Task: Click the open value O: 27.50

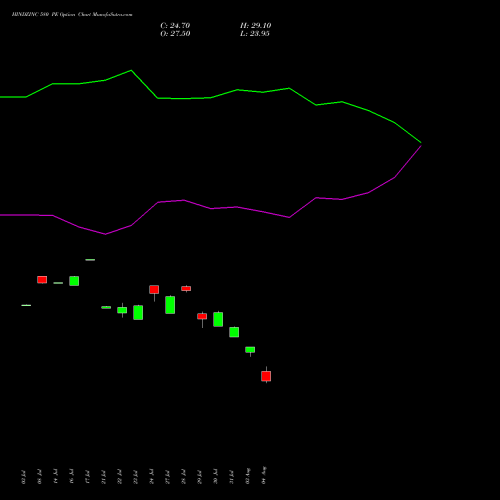Action: [175, 34]
